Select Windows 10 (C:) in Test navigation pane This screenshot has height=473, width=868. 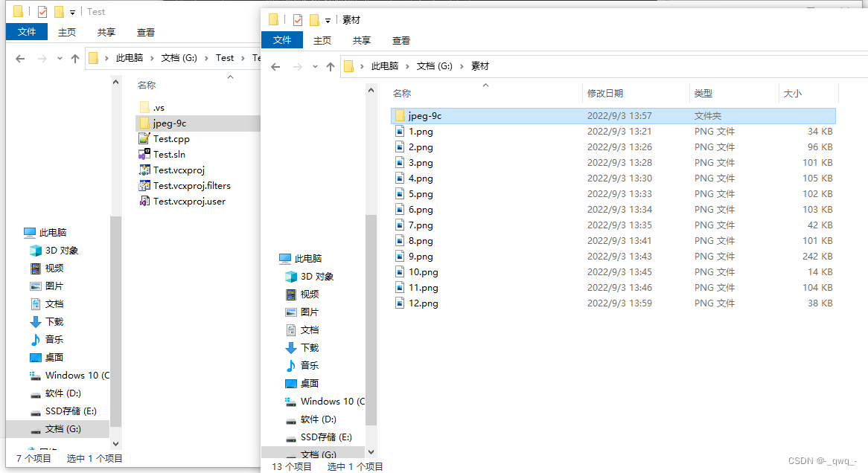click(x=70, y=375)
